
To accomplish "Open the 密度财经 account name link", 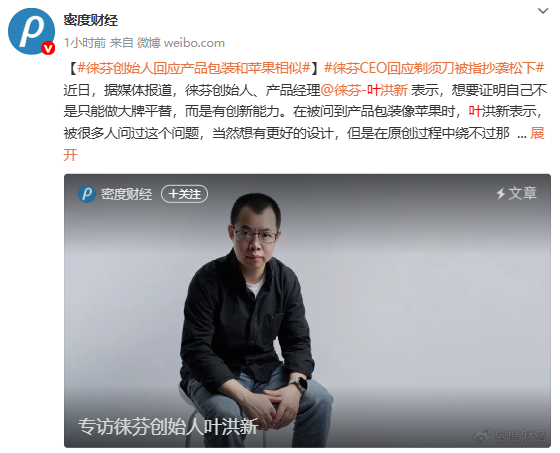I will point(91,20).
